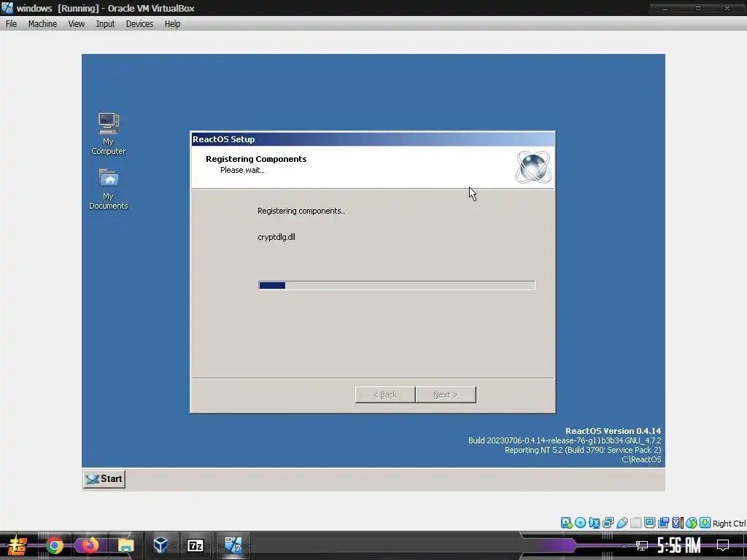Switch to VirtualBox Manager taskbar cube icon
Screen dimensions: 747x560
[160, 545]
